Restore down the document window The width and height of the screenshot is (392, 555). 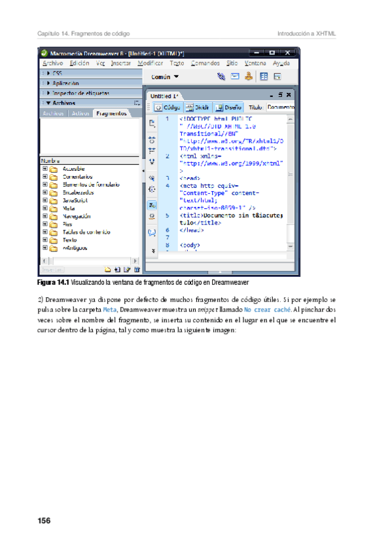(280, 95)
